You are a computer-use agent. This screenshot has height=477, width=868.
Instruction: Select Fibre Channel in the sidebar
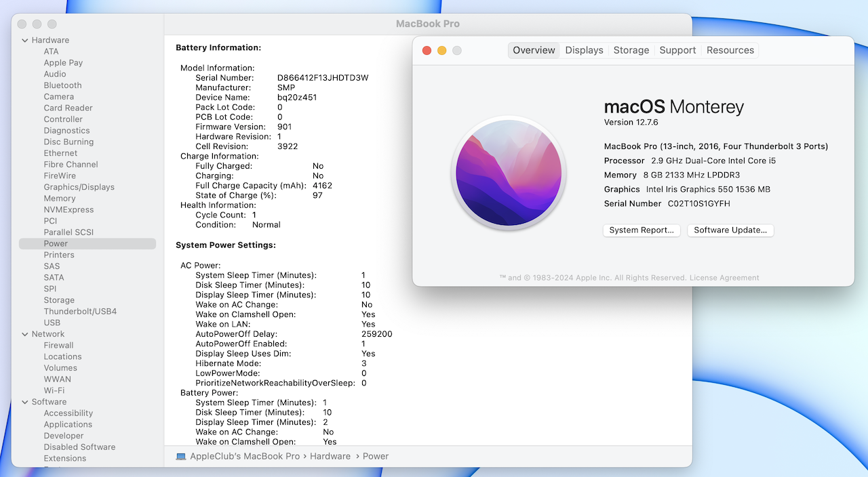click(x=71, y=165)
